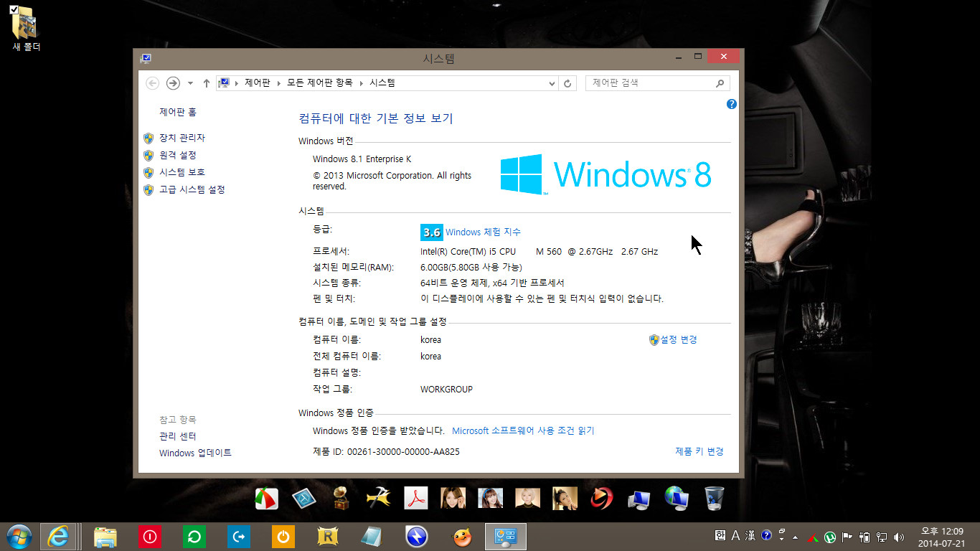Open 고급 시스템 설정 link
The image size is (980, 551).
[x=192, y=189]
